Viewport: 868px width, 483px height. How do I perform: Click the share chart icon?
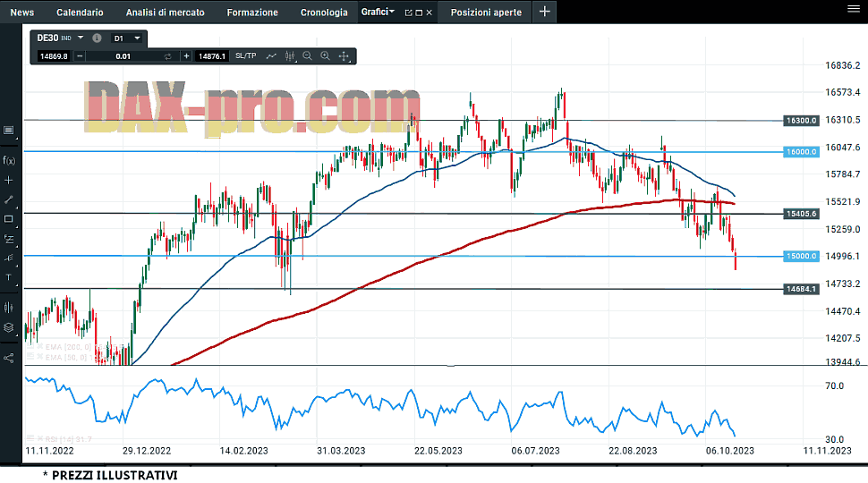[9, 358]
